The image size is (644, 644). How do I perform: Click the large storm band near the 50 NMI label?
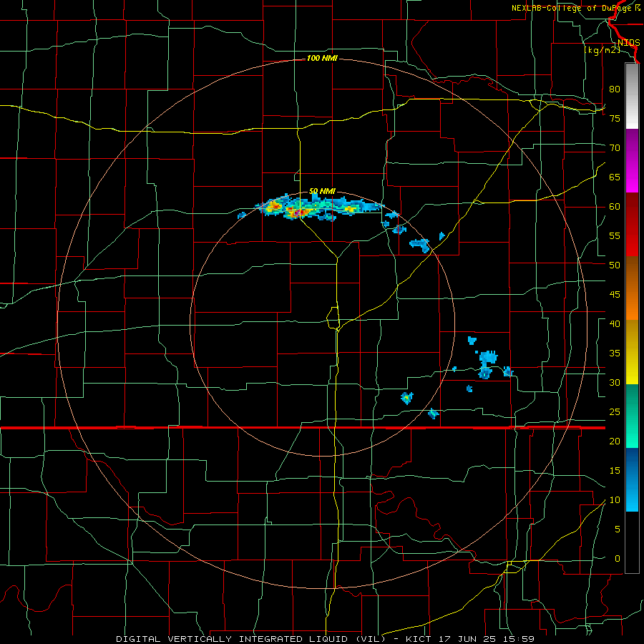point(318,208)
